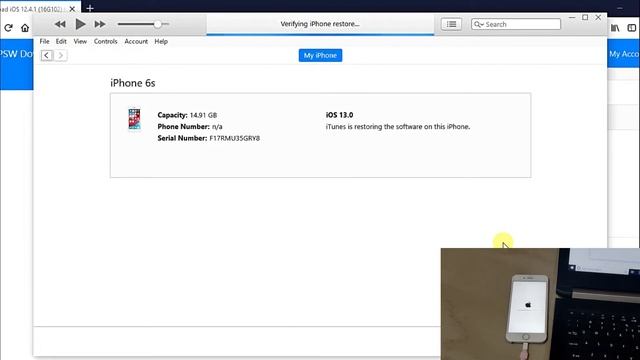Go forward with the right chevron
The width and height of the screenshot is (640, 360).
(x=60, y=55)
